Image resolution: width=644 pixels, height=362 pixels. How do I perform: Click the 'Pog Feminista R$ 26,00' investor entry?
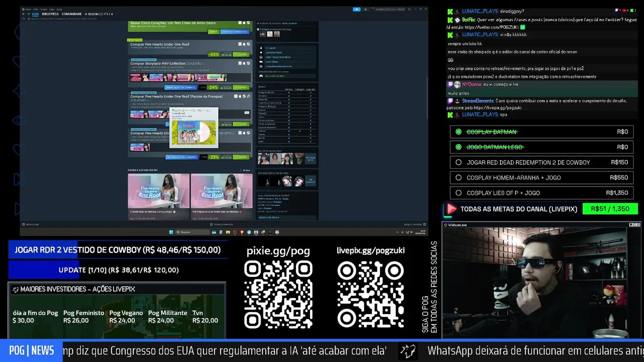[84, 317]
